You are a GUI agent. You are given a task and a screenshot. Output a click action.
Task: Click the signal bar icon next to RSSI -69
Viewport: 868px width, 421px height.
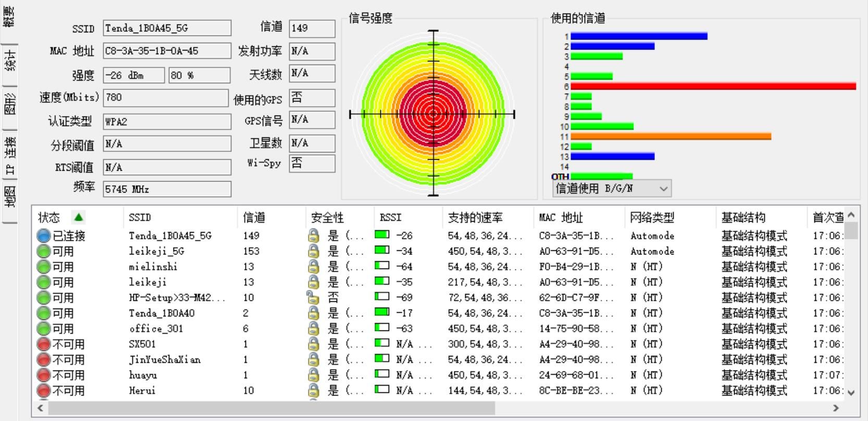tap(382, 297)
